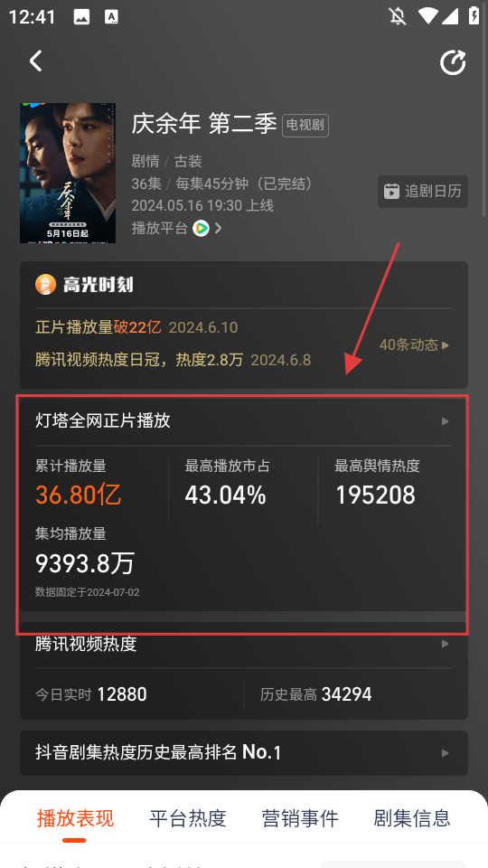Open 40条动态 updates link
Viewport: 488px width, 868px height.
415,344
